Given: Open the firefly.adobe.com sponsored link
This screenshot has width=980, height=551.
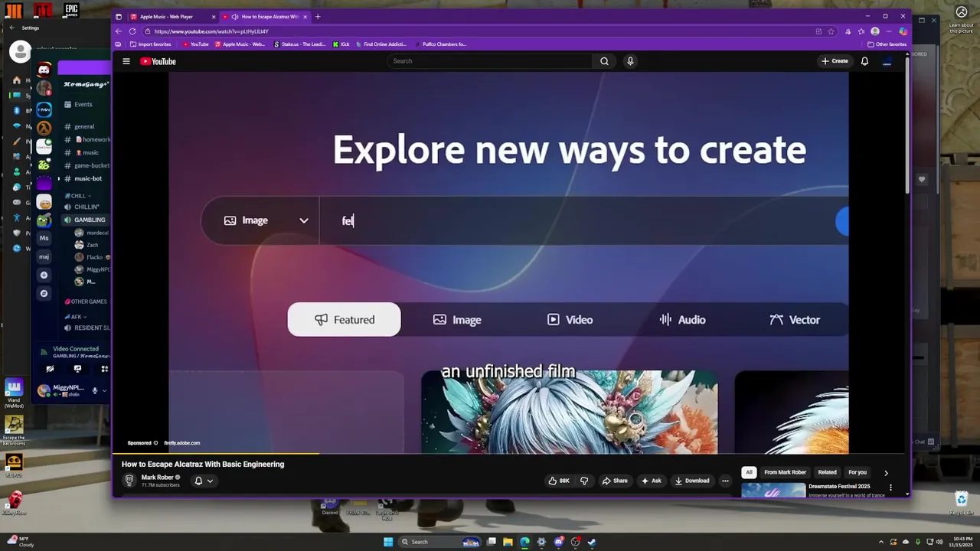Looking at the screenshot, I should pyautogui.click(x=181, y=443).
